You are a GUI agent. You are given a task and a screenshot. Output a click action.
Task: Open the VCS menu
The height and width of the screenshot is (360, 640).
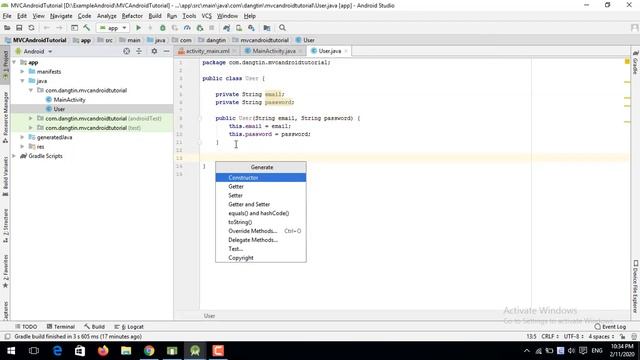[x=207, y=16]
